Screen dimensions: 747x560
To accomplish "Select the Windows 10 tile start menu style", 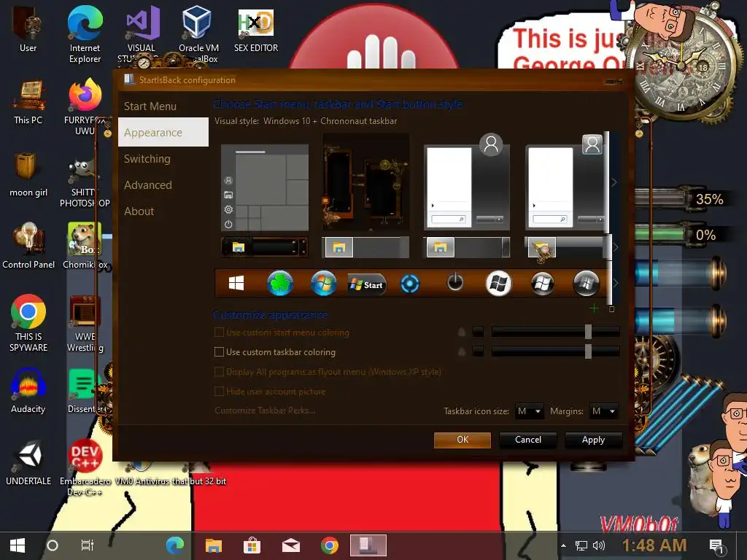I will tap(265, 187).
